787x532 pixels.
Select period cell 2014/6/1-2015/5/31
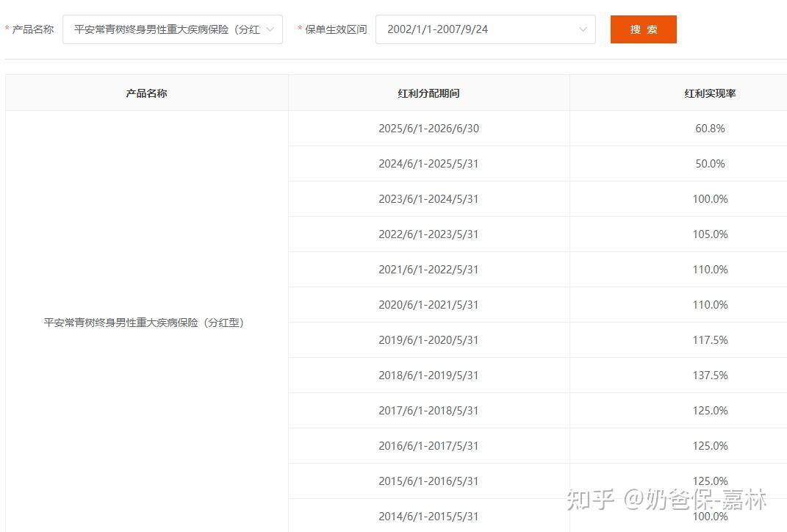coord(428,516)
